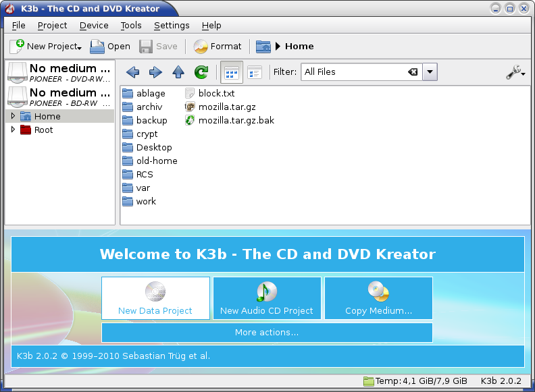Open the Filter dropdown arrow
This screenshot has width=535, height=392.
click(x=430, y=72)
